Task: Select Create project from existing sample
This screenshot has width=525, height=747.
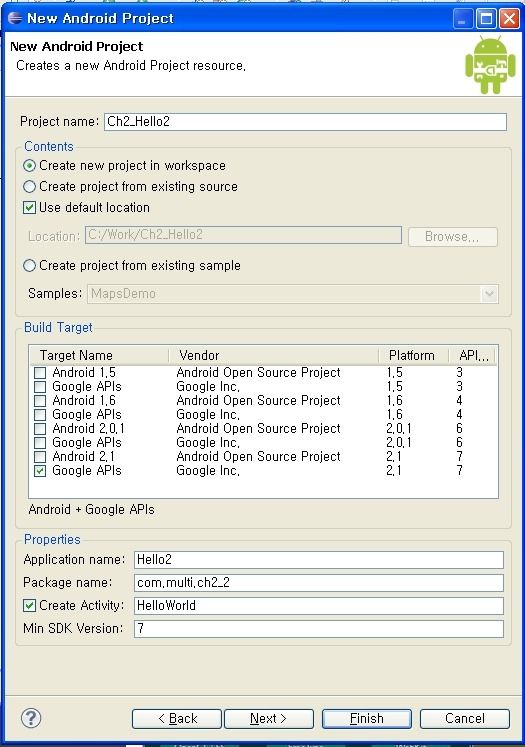Action: (x=30, y=265)
